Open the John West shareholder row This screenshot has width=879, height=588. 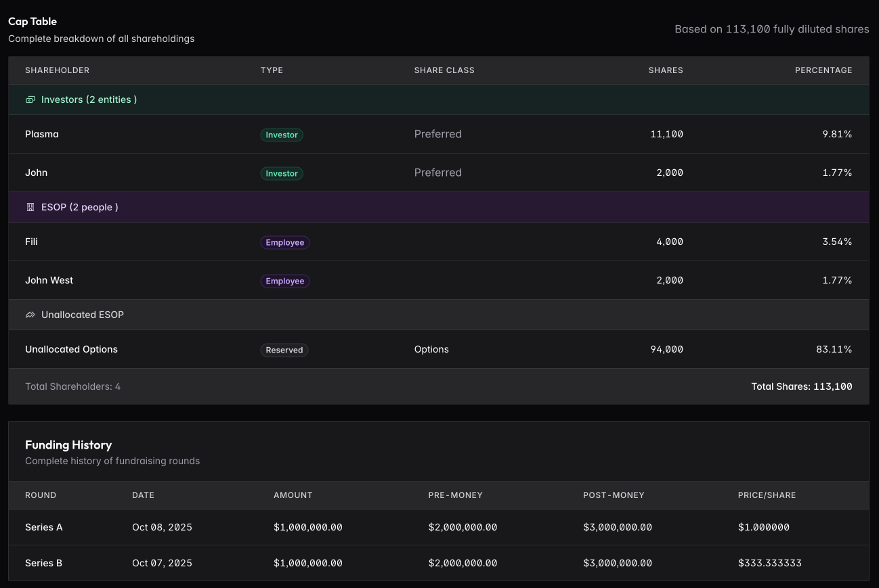point(49,280)
